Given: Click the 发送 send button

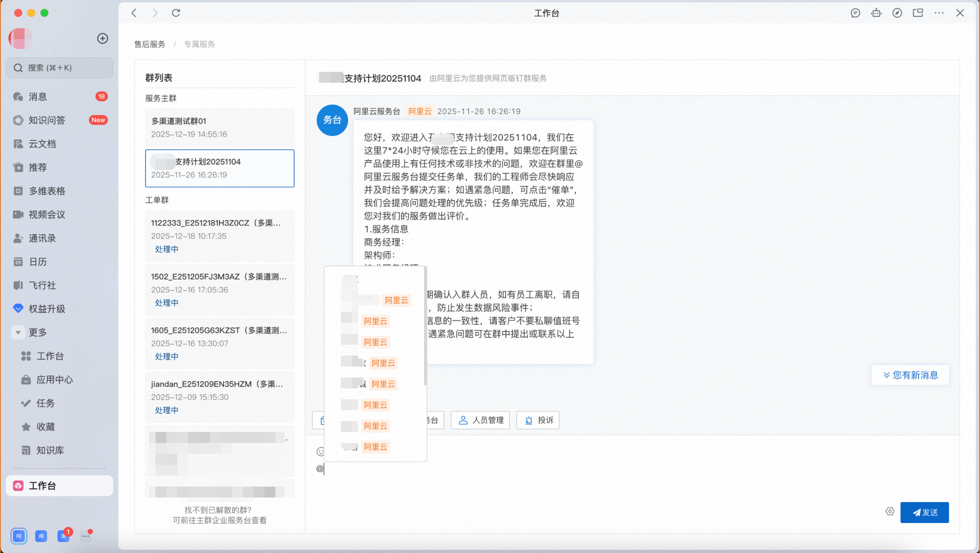Looking at the screenshot, I should [925, 513].
